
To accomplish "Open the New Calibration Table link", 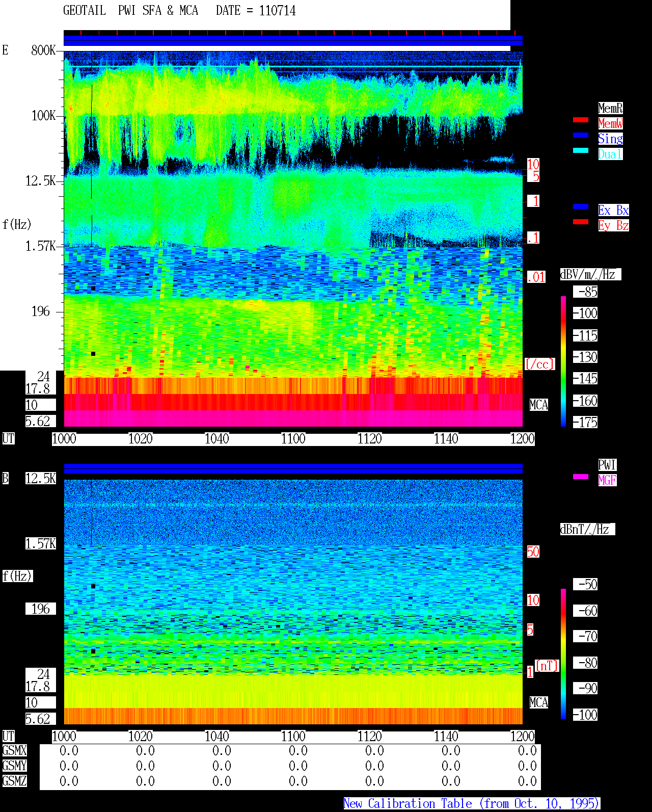I will (x=472, y=803).
